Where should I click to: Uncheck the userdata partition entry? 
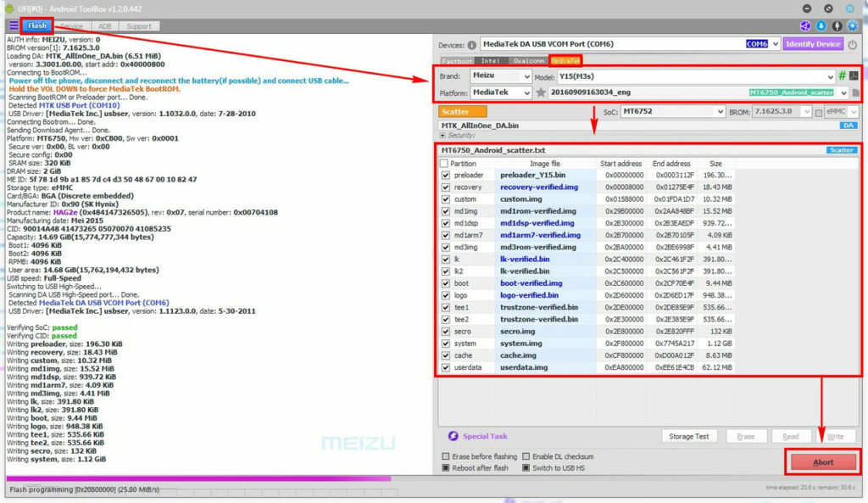(444, 367)
